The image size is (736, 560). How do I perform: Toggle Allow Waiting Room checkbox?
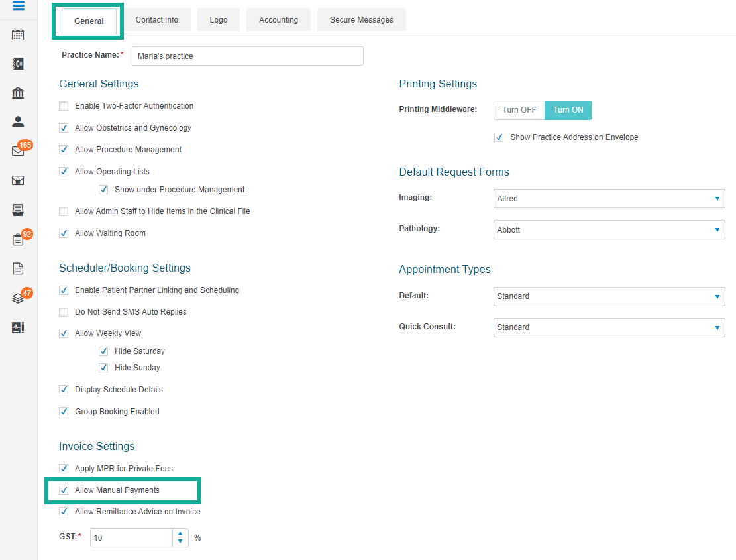(64, 233)
